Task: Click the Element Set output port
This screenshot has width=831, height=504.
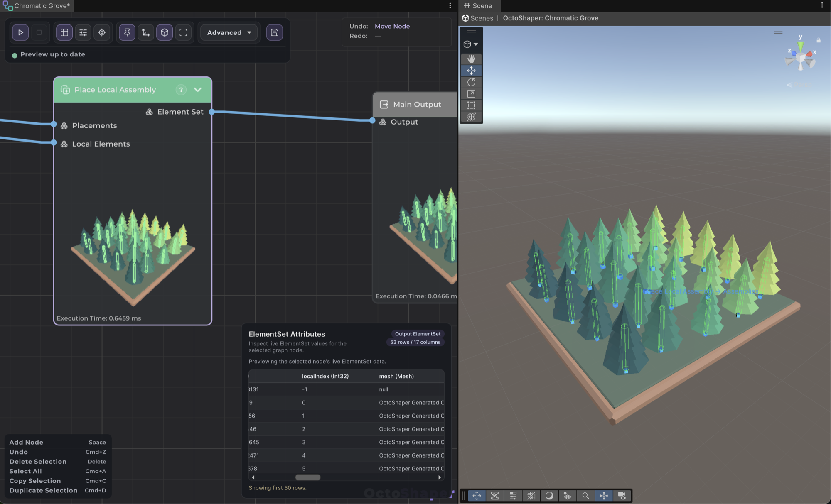Action: [211, 112]
